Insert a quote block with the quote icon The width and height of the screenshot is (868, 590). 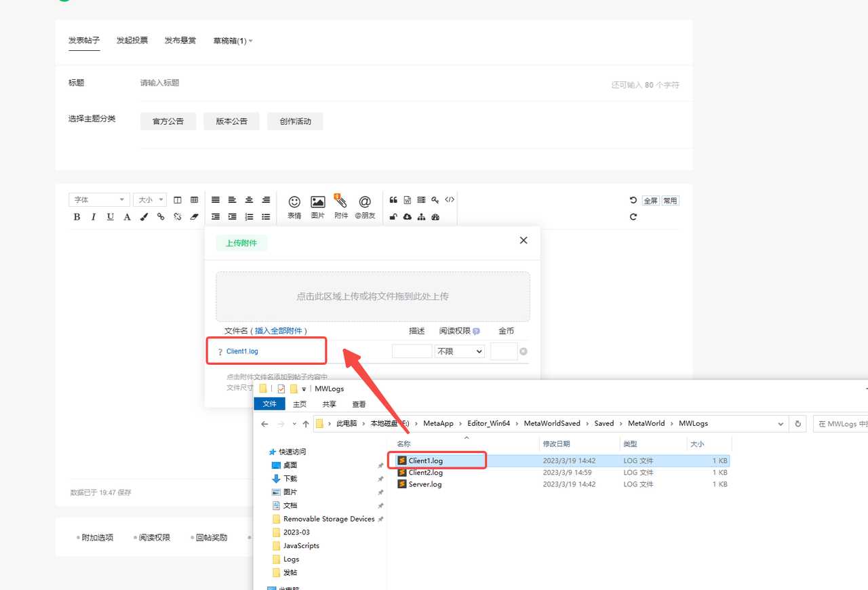[x=393, y=200]
